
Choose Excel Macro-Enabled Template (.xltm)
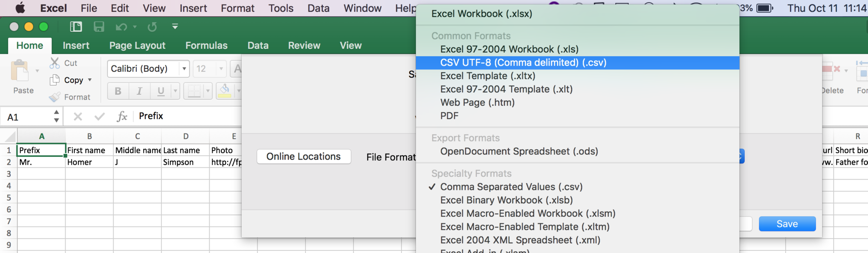click(x=578, y=227)
